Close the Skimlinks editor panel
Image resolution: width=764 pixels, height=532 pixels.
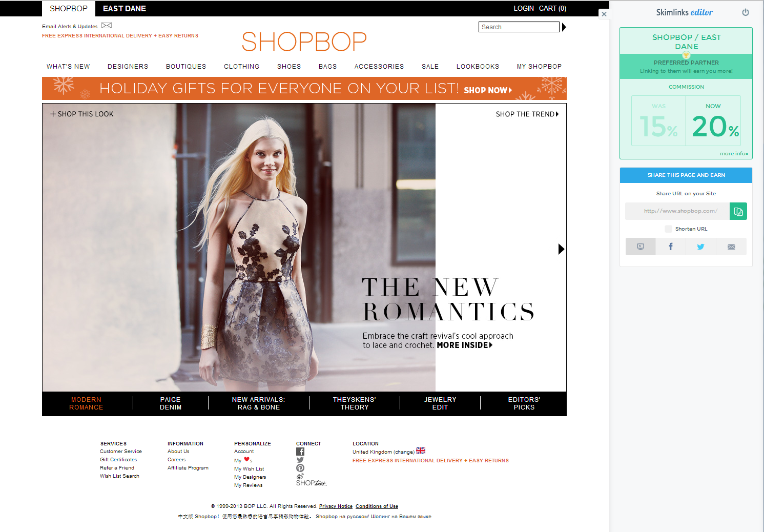click(x=604, y=14)
